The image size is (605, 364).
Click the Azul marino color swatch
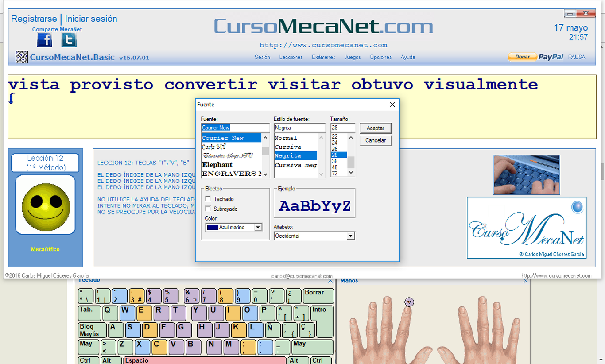(213, 228)
